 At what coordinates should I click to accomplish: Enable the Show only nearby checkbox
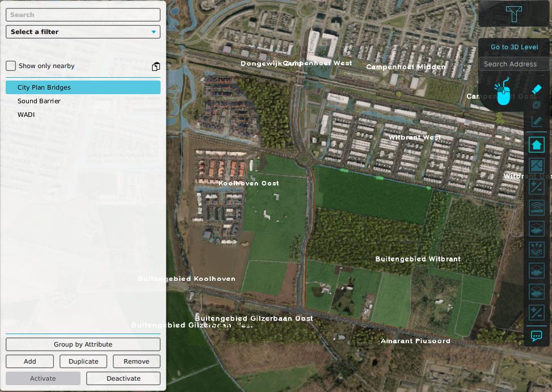pyautogui.click(x=11, y=66)
